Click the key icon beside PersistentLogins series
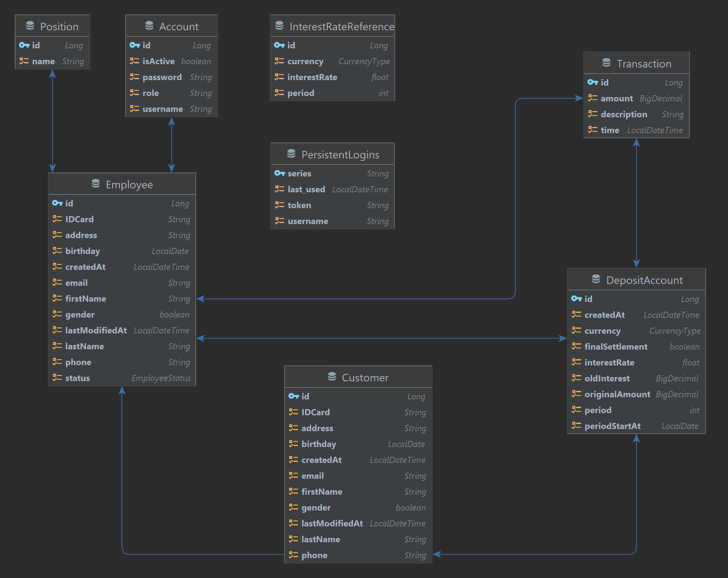This screenshot has height=578, width=728. 279,173
